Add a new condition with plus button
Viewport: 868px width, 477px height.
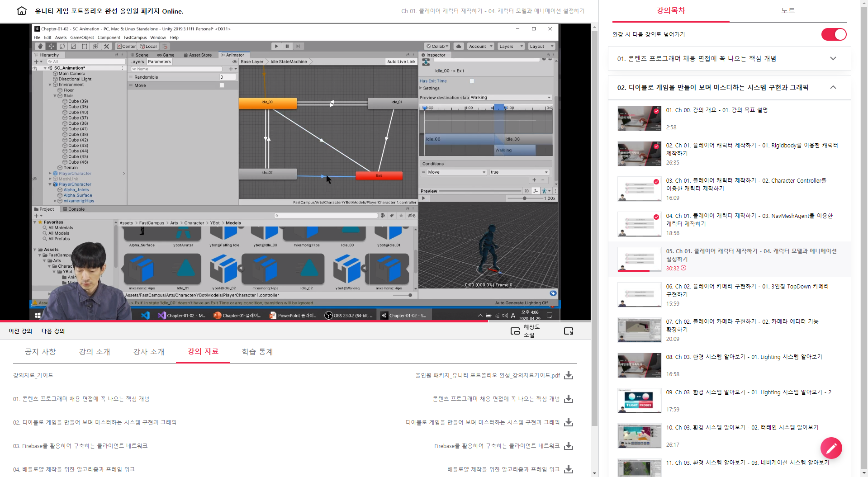tap(534, 179)
